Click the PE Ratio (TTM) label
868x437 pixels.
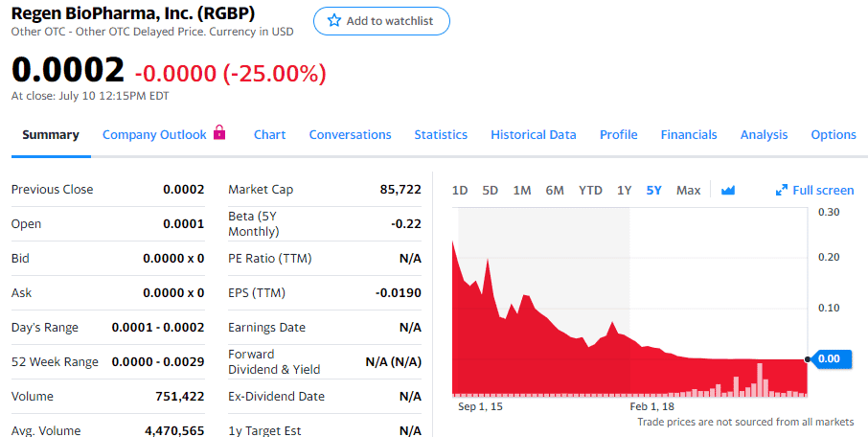(x=269, y=258)
